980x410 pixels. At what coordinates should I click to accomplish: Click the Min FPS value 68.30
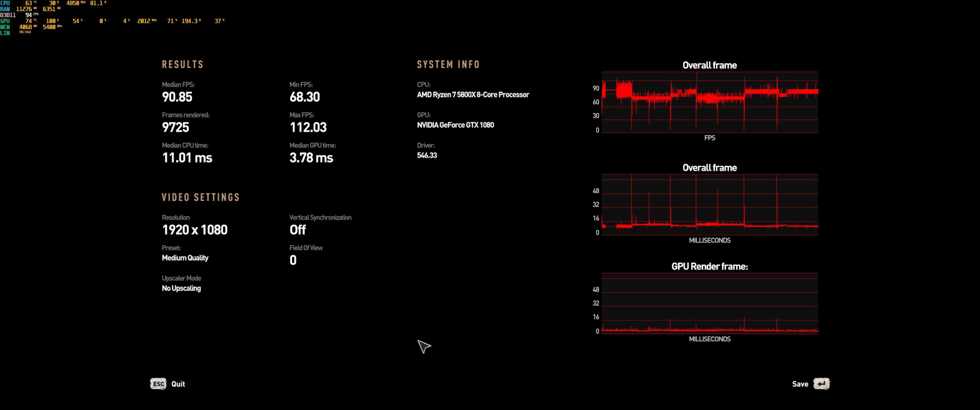[x=304, y=97]
